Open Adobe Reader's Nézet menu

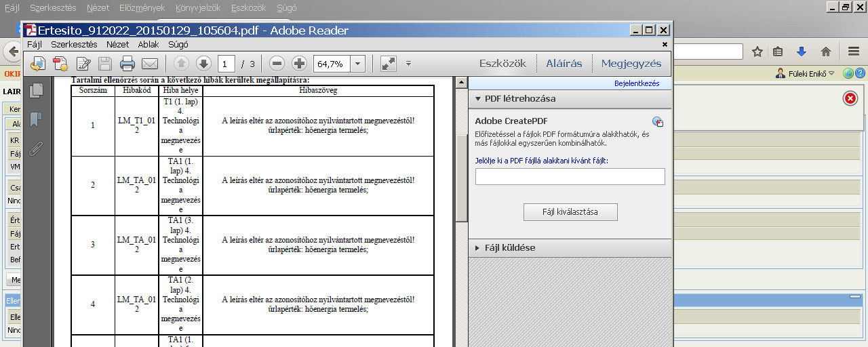117,44
